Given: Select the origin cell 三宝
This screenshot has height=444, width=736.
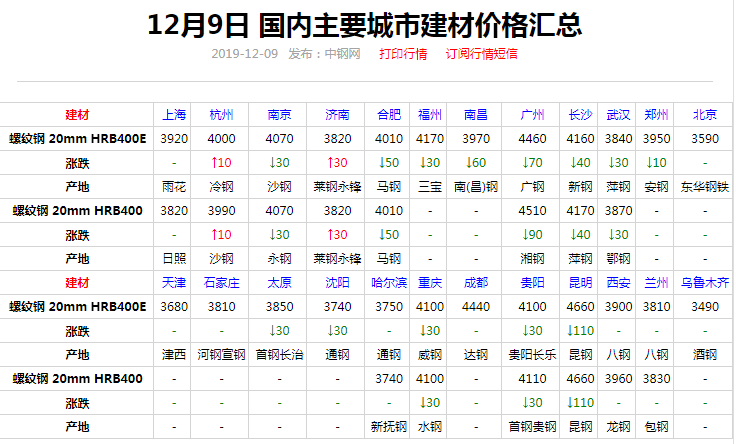Looking at the screenshot, I should tap(429, 187).
